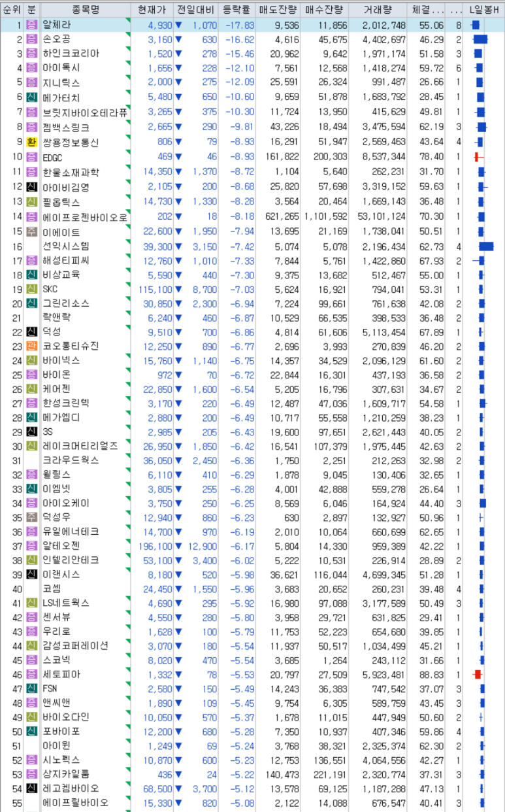Select stock name 에이프릴바이오
Viewport: 505px width, 812px height.
pos(75,802)
